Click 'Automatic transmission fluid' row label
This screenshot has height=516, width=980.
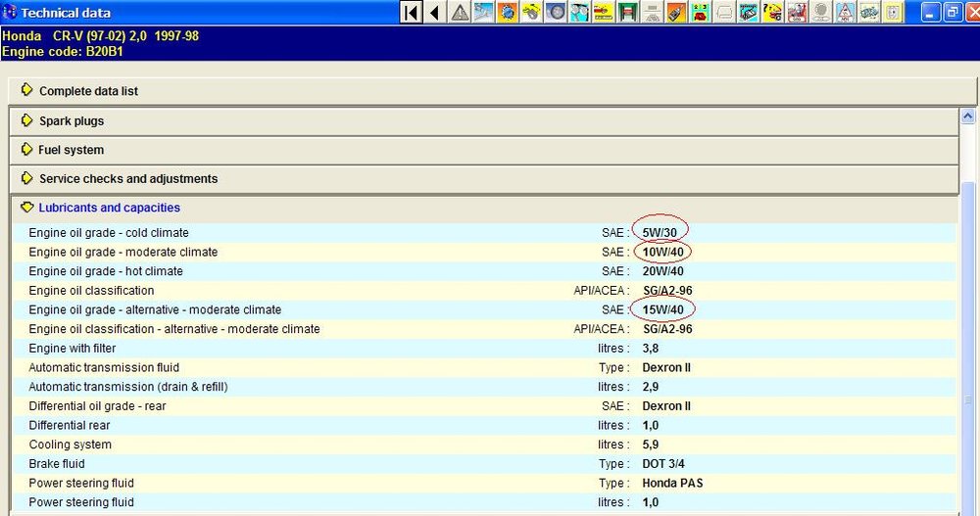[x=104, y=368]
